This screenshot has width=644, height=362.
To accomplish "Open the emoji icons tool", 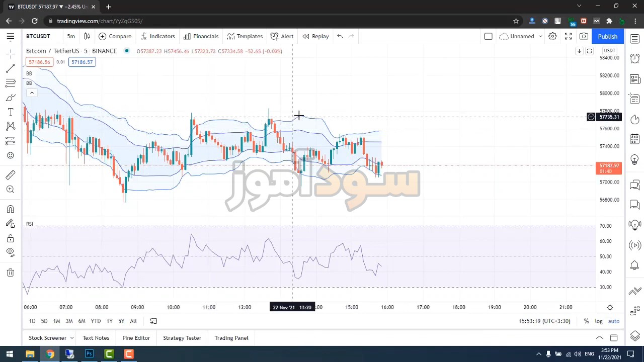I will coord(10,155).
